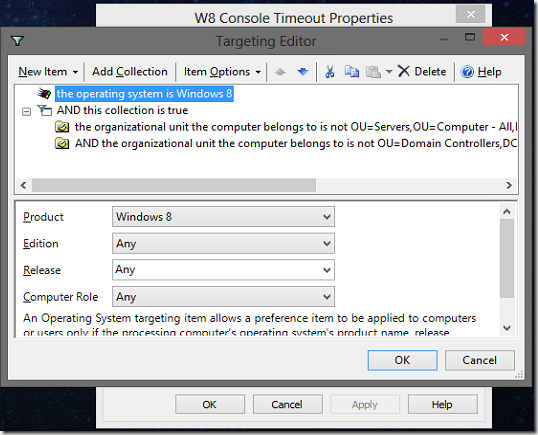Click the Targeting Editor funnel icon

coord(17,41)
